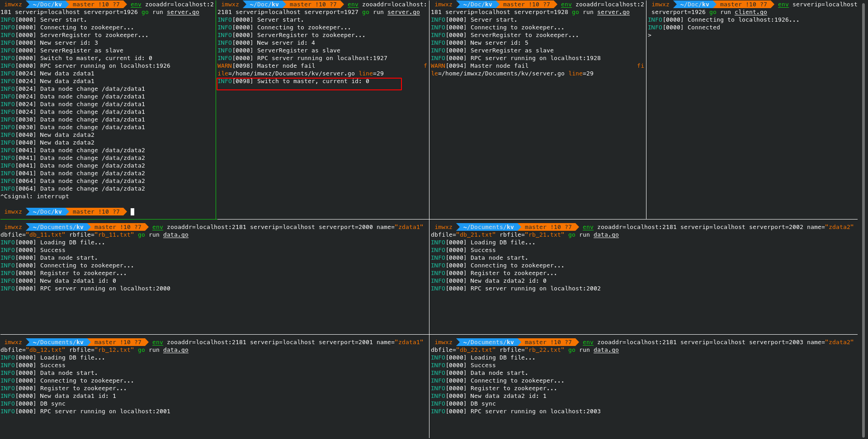This screenshot has height=439, width=868.
Task: Click the '~/Doc/kv' segment of the empty bottom prompt
Action: pyautogui.click(x=47, y=212)
